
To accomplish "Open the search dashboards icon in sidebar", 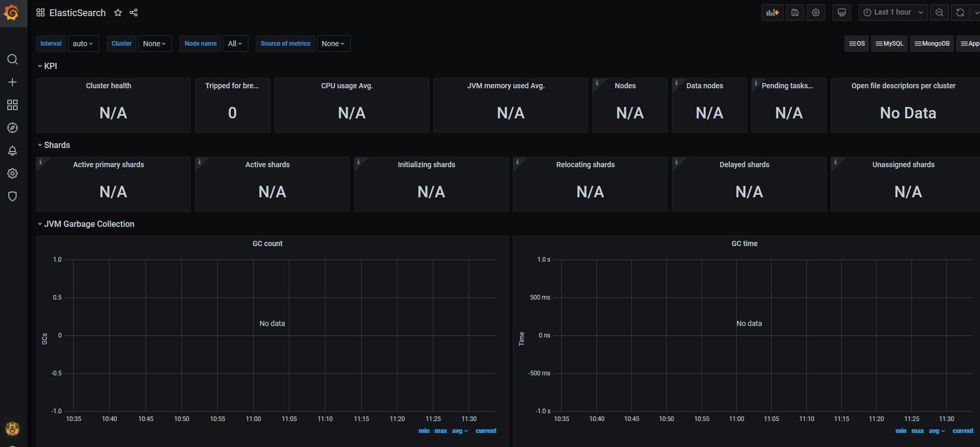I will point(12,59).
